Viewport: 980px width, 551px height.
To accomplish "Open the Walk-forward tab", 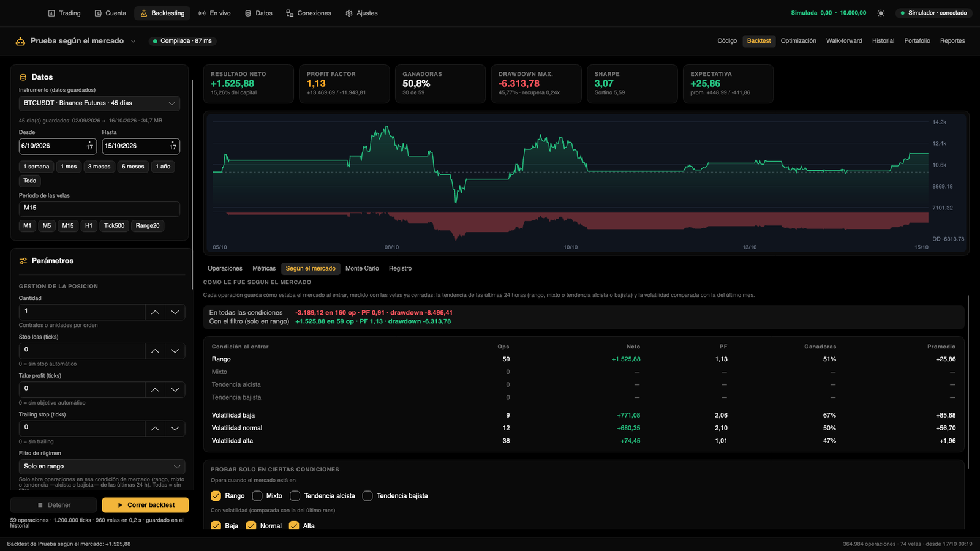I will (843, 41).
